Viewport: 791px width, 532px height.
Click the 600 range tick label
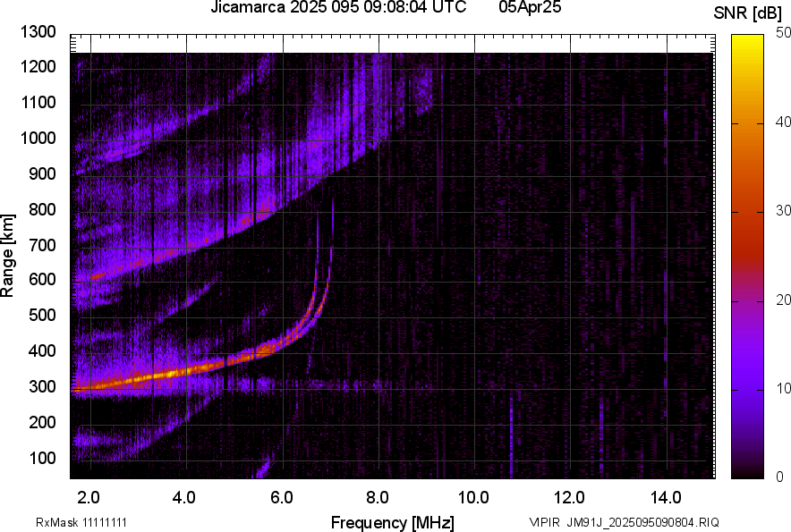[x=42, y=279]
